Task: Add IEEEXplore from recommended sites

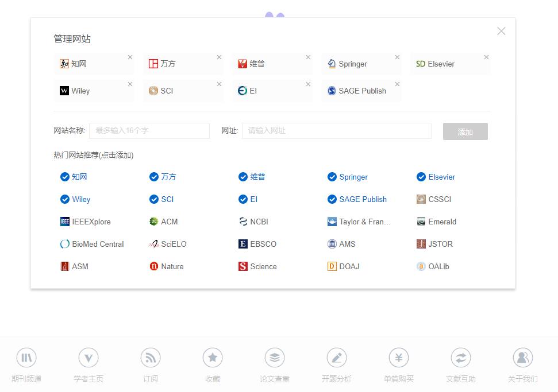Action: (86, 222)
